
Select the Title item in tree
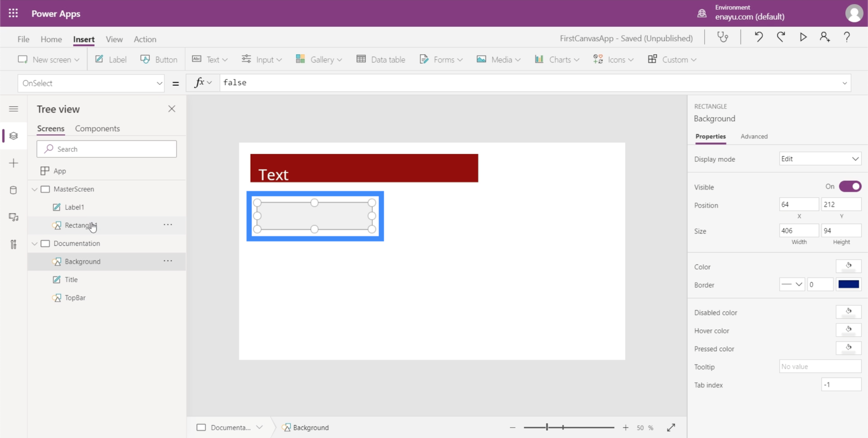point(71,279)
